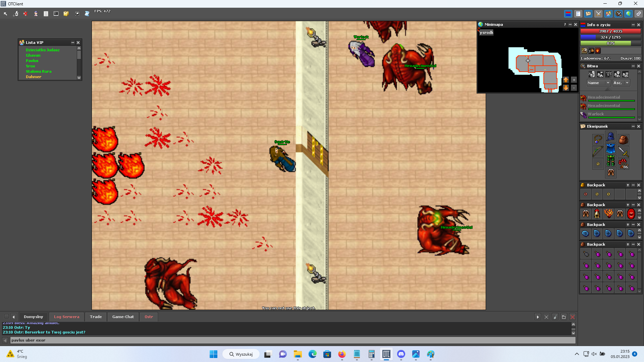Viewport: 644px width, 362px height.
Task: Toggle the VIP list panel button
Action: [x=608, y=14]
